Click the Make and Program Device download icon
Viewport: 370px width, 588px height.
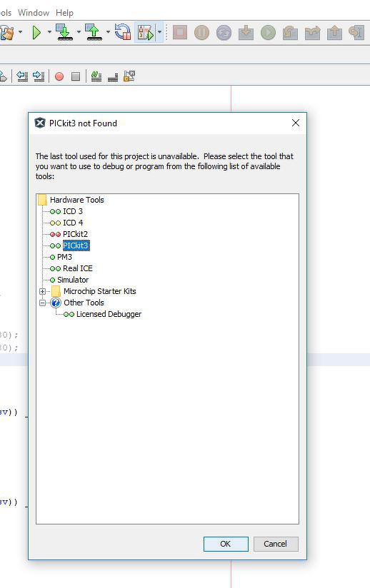click(64, 32)
